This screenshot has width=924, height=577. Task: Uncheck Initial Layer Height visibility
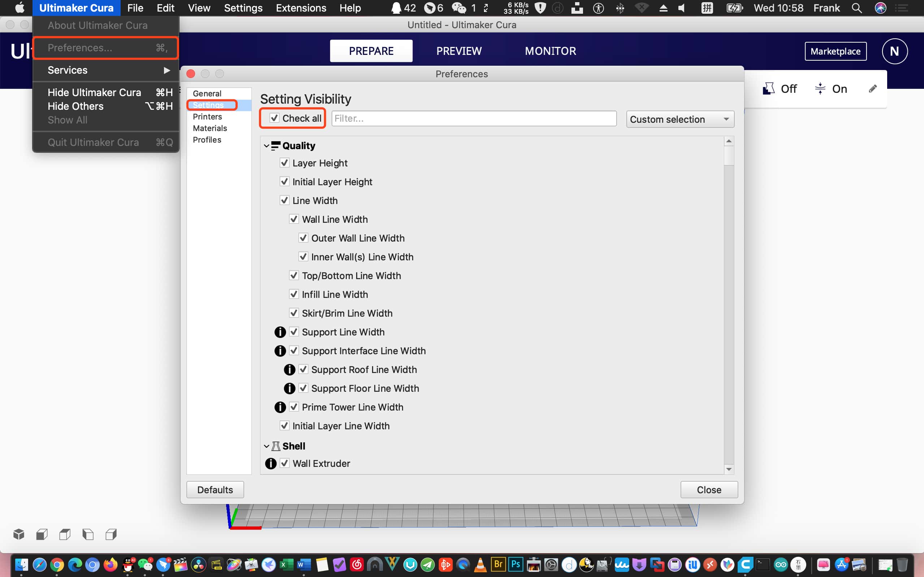pyautogui.click(x=284, y=182)
